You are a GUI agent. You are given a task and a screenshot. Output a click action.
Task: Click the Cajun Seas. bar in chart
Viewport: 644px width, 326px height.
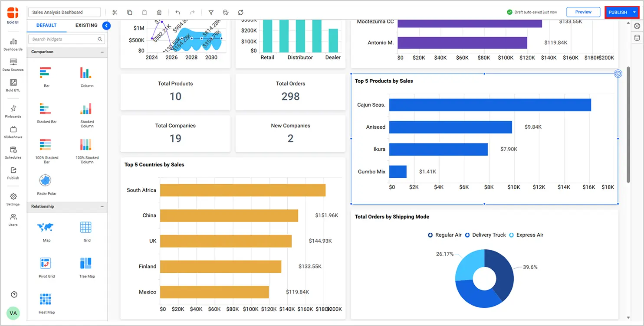tap(490, 105)
